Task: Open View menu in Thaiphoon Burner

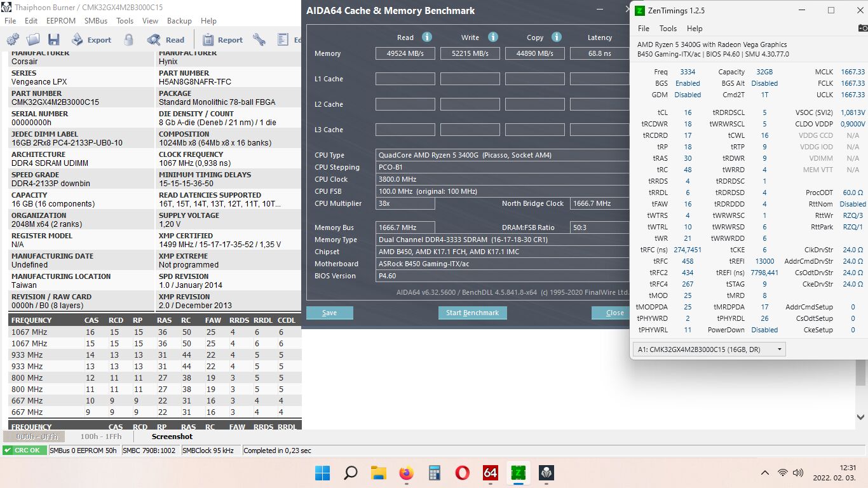Action: tap(151, 20)
